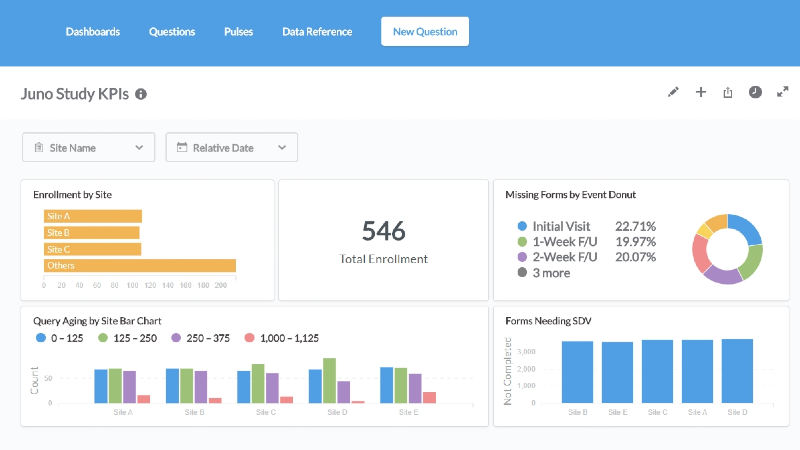Click the plus icon to add a card
The height and width of the screenshot is (450, 800).
(x=701, y=92)
